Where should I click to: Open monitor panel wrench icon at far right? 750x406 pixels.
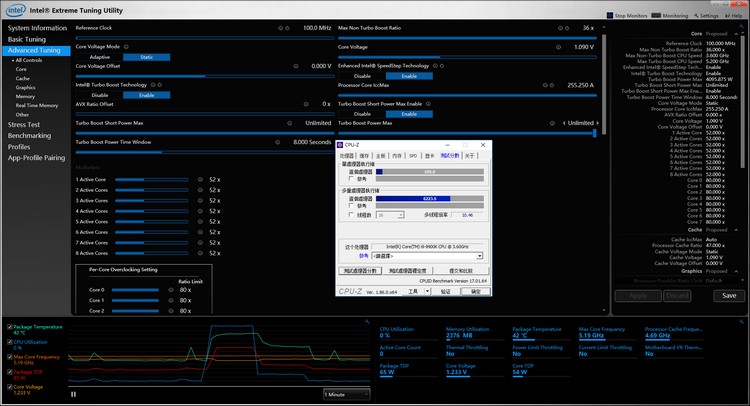coord(741,322)
